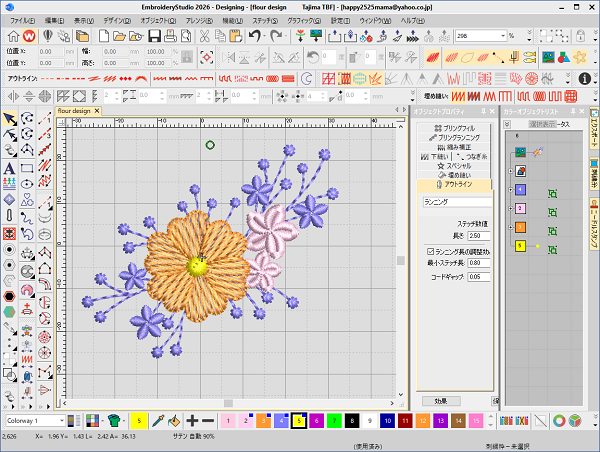Viewport: 600px width, 452px height.
Task: Open the ファイル menu
Action: 23,21
